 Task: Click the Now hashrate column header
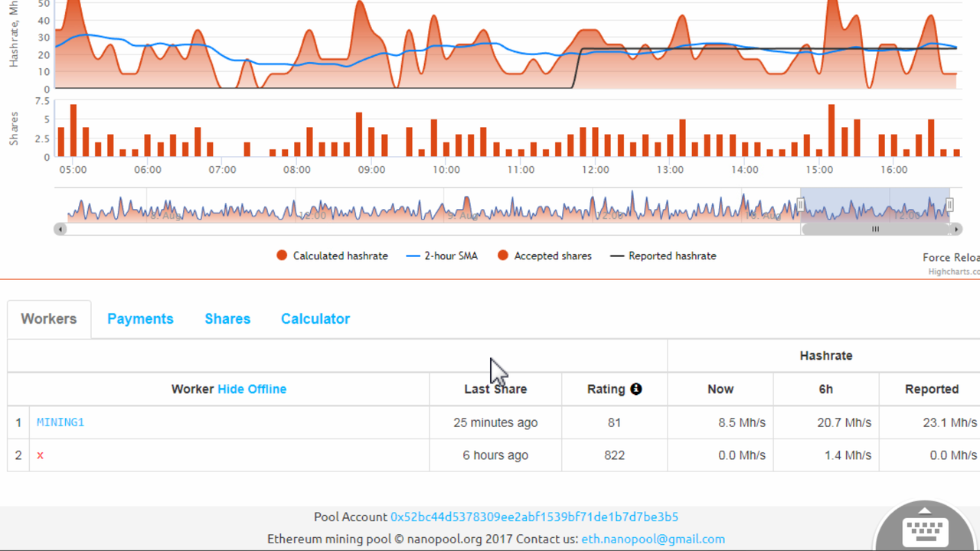point(720,389)
